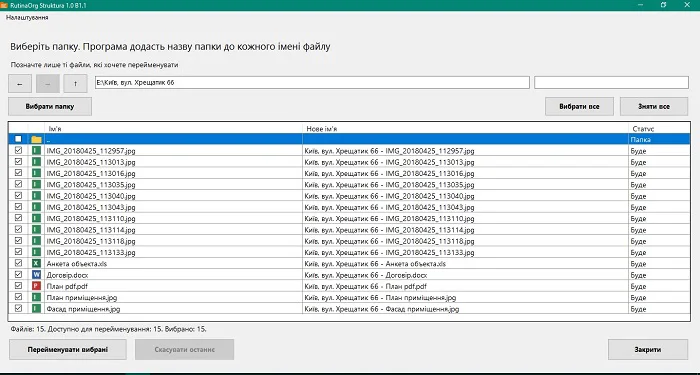Image resolution: width=700 pixels, height=375 pixels.
Task: Uncheck IMG_20180425_113013.jpg checkbox
Action: 18,162
